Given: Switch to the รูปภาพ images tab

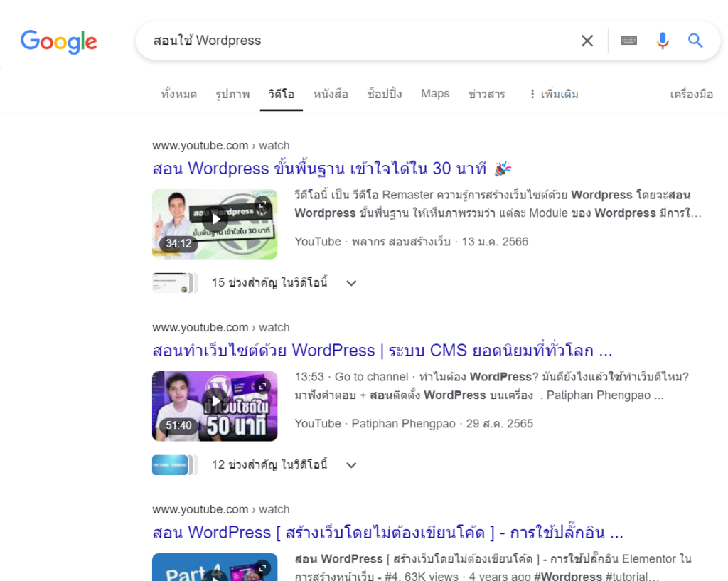Looking at the screenshot, I should (x=232, y=95).
